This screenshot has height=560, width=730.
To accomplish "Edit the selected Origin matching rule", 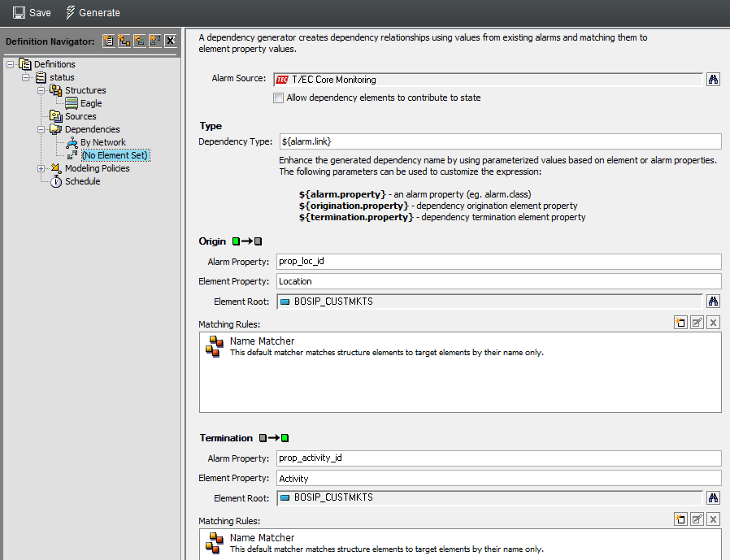I will 697,323.
